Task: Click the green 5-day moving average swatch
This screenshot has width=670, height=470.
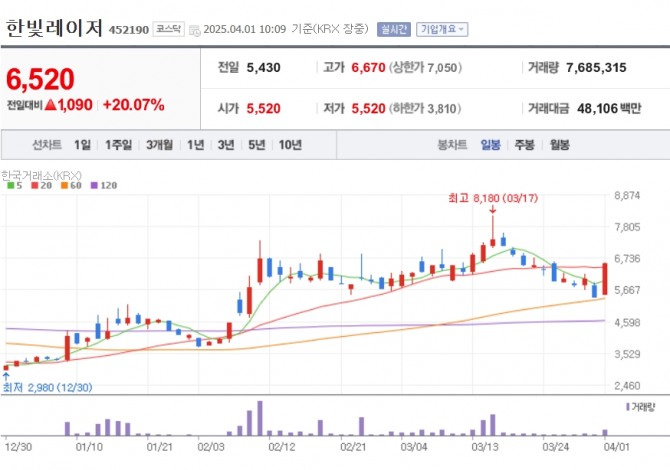Action: 11,185
